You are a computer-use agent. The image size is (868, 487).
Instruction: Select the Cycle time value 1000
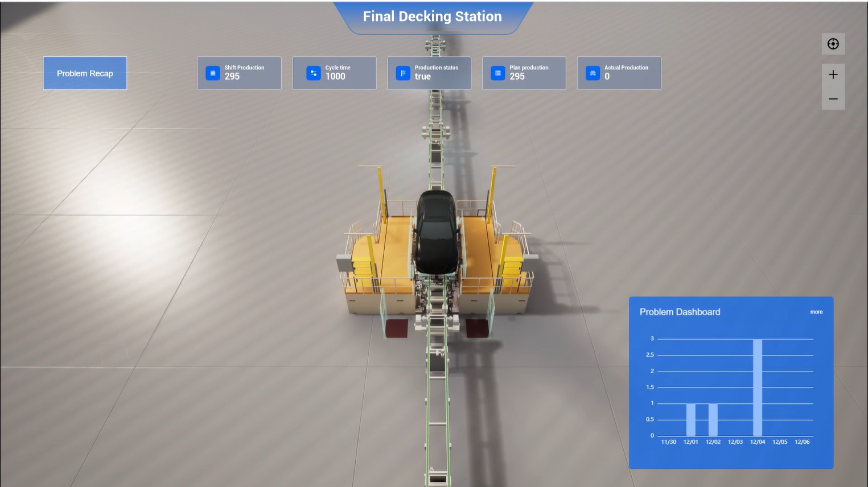point(335,76)
